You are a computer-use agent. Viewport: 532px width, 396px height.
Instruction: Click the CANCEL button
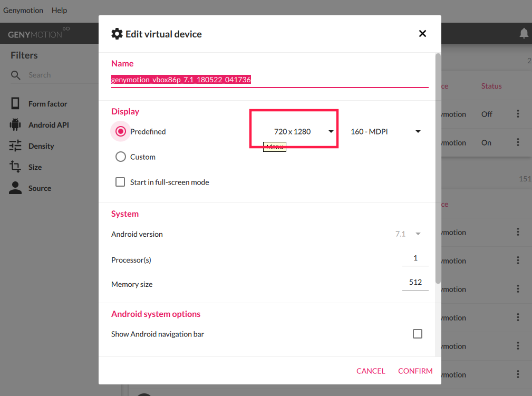click(371, 371)
